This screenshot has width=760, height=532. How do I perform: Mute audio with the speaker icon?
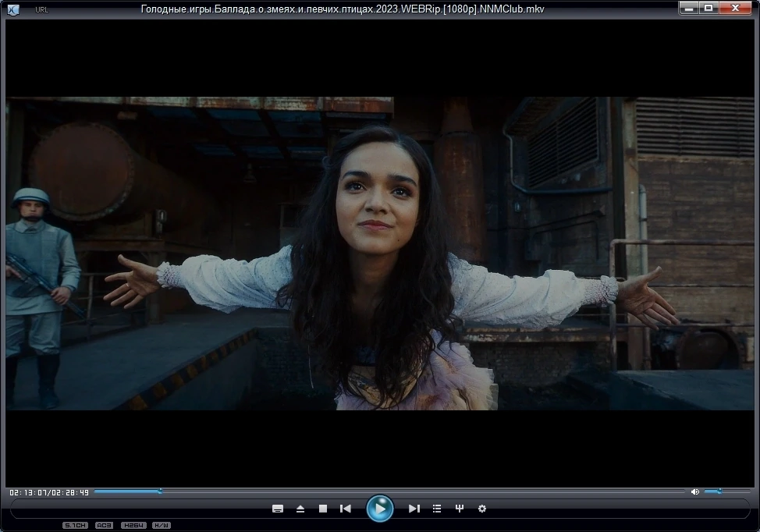coord(694,491)
